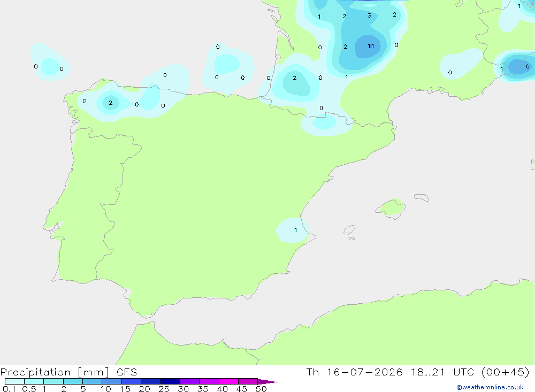Click the '6' precipitation value on the map
This screenshot has height=392, width=535.
(x=528, y=66)
